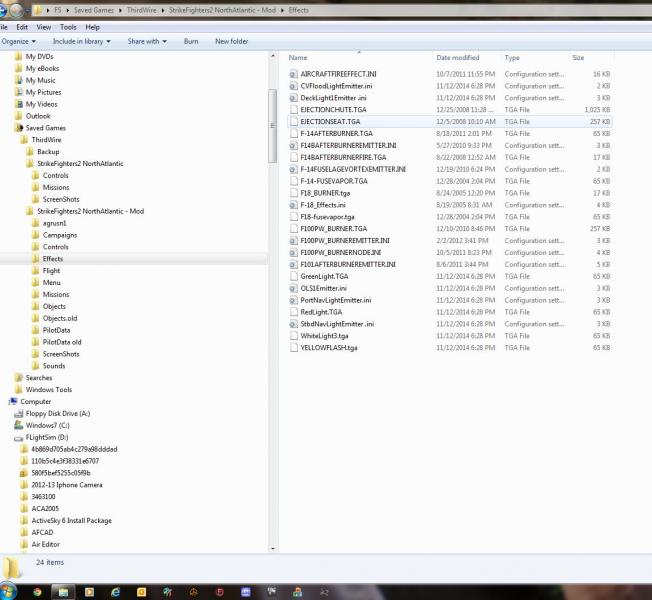Click the Windows Explorer taskbar button
This screenshot has width=652, height=600.
coord(63,592)
